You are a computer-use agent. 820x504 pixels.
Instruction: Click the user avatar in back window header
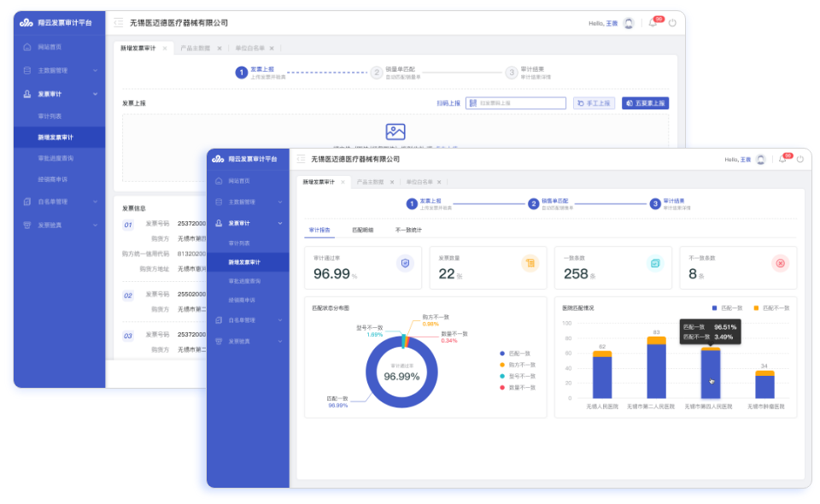coord(629,23)
